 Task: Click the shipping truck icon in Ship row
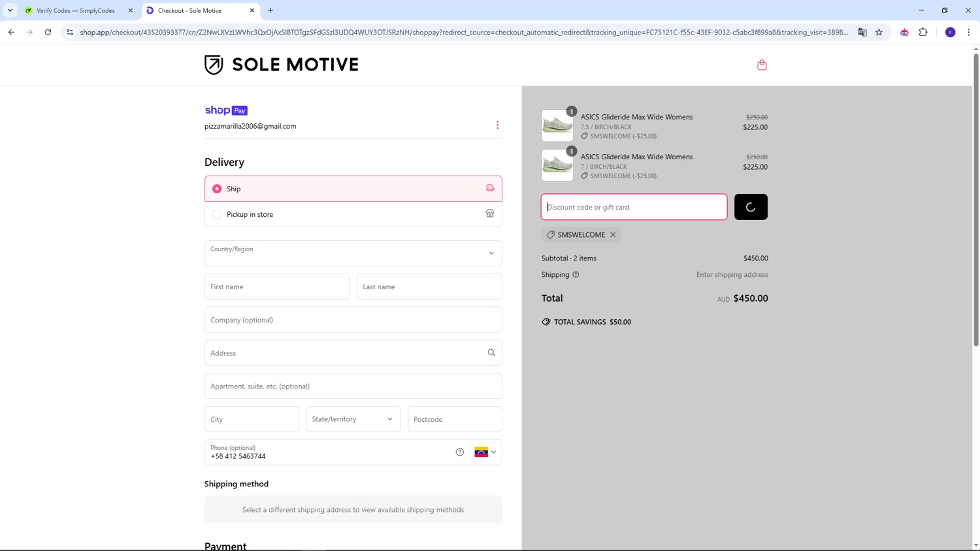[x=490, y=188]
